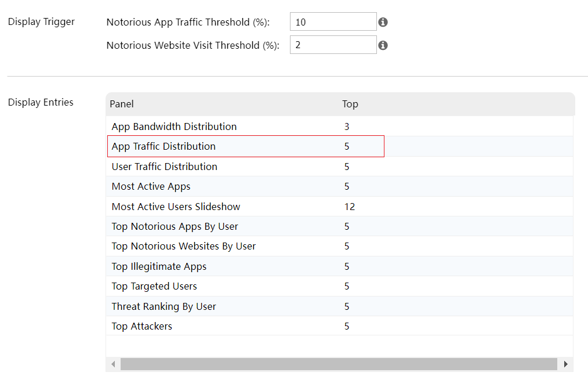
Task: Select Top Attackers row
Action: coord(141,326)
